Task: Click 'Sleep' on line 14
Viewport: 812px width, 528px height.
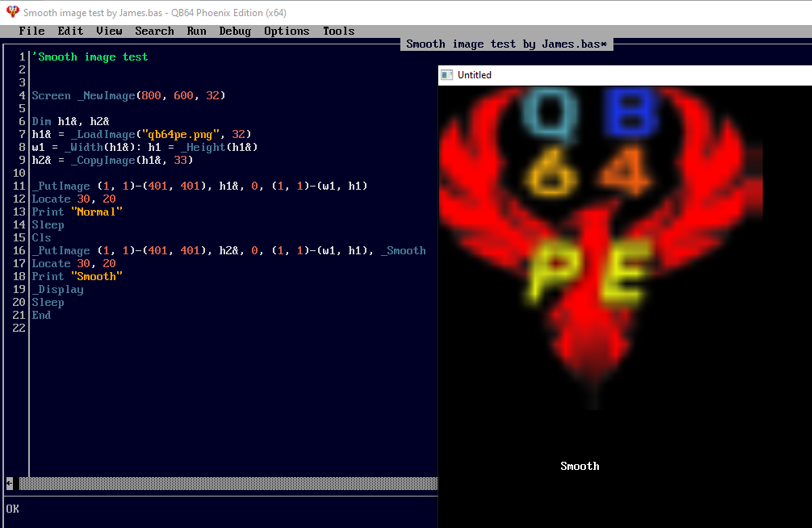Action: (x=48, y=225)
